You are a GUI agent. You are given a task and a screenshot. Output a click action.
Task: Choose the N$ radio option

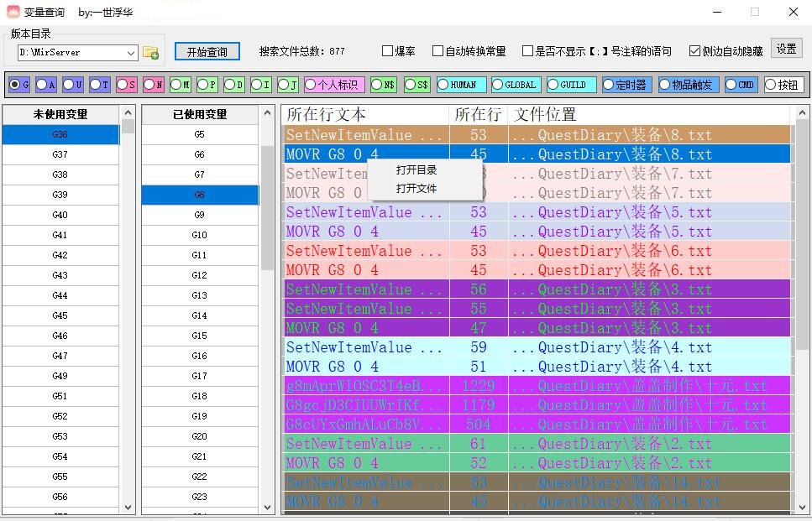tap(384, 85)
